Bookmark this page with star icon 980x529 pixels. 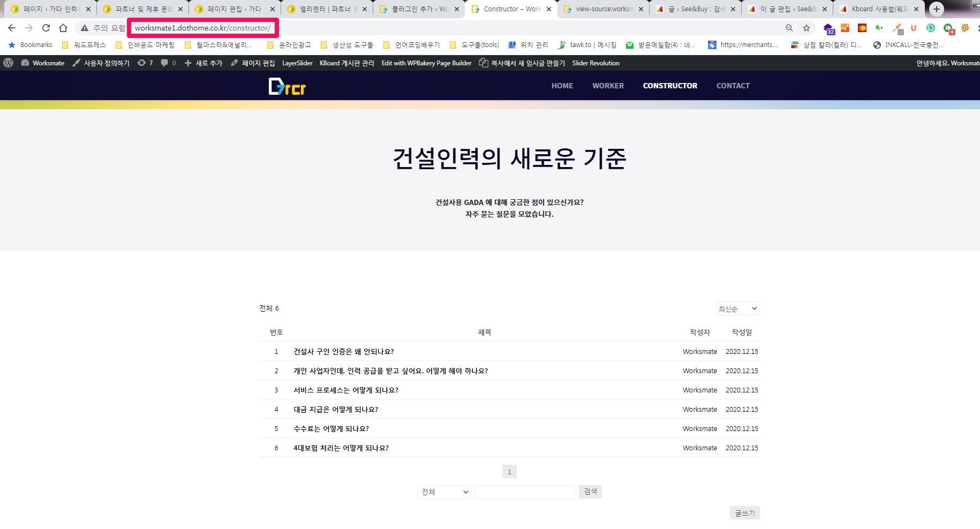tap(806, 28)
